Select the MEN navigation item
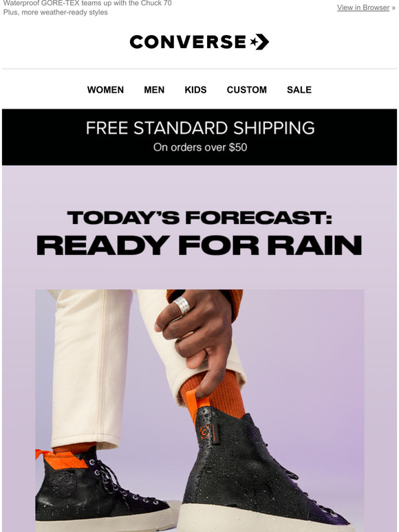 pyautogui.click(x=154, y=89)
